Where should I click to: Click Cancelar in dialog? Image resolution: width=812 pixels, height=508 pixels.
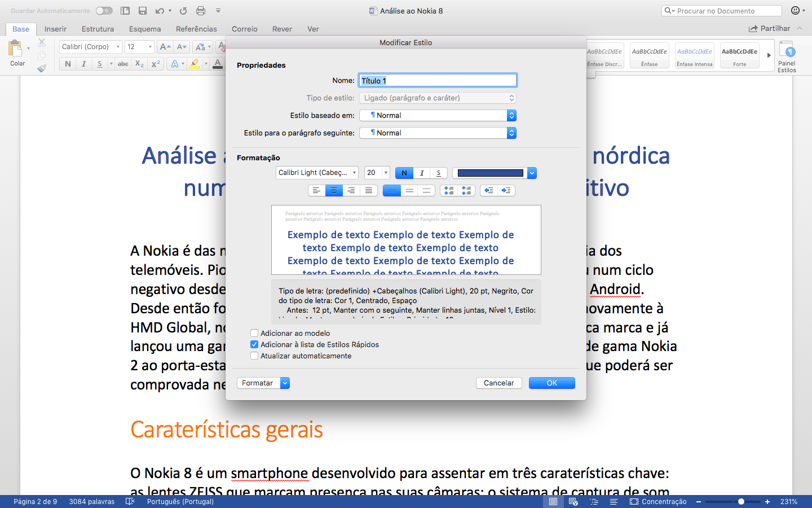[x=499, y=383]
